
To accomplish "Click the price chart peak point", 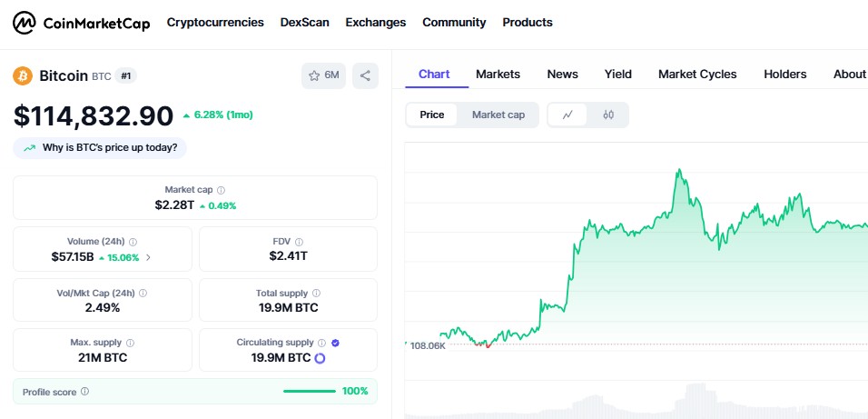I will [x=678, y=170].
